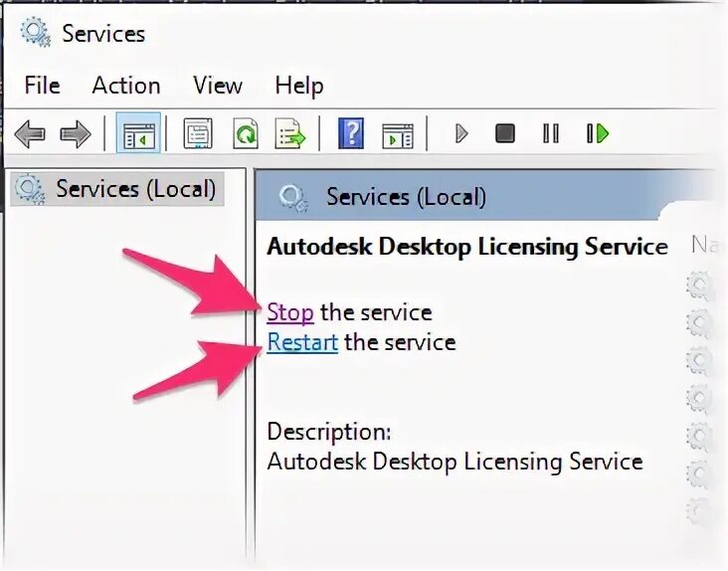Open the View menu
728x571 pixels.
point(218,86)
